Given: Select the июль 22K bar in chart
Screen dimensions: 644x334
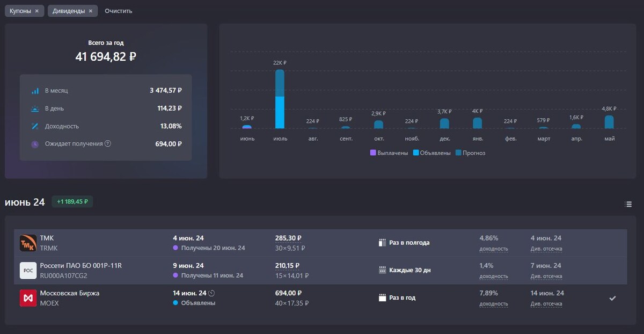Looking at the screenshot, I should click(280, 99).
